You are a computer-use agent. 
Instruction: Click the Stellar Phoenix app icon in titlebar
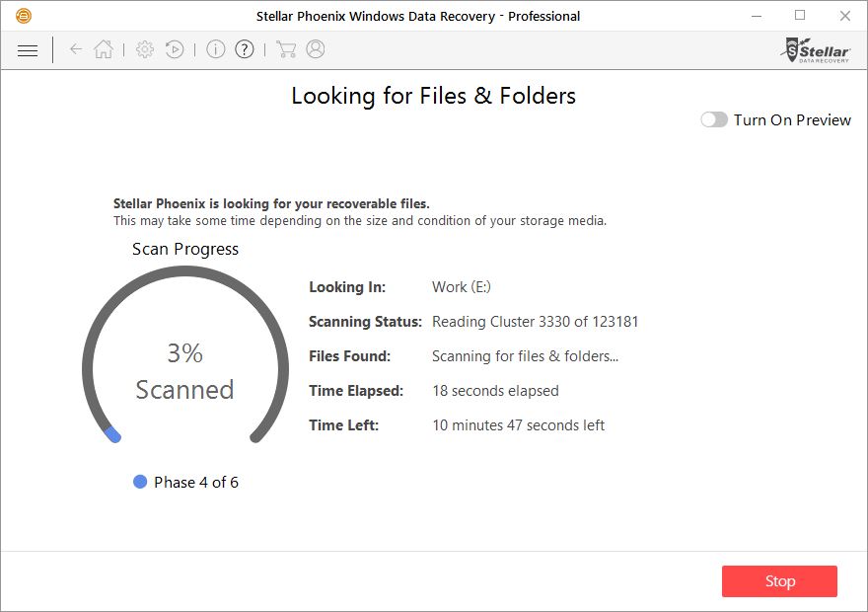(x=25, y=16)
